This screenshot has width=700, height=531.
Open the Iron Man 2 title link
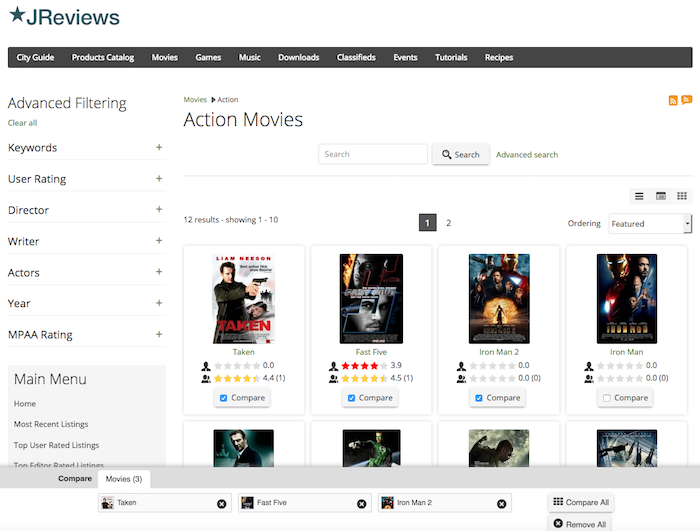[499, 352]
